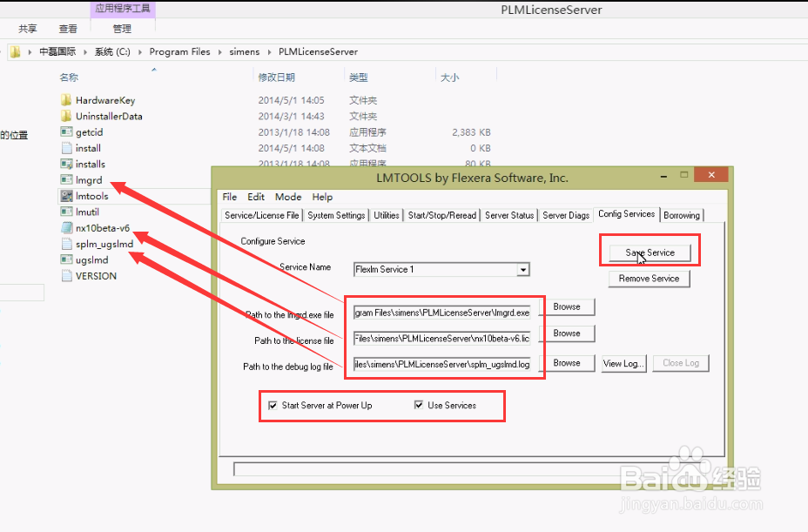Toggle the Use Services checkbox

click(x=419, y=405)
